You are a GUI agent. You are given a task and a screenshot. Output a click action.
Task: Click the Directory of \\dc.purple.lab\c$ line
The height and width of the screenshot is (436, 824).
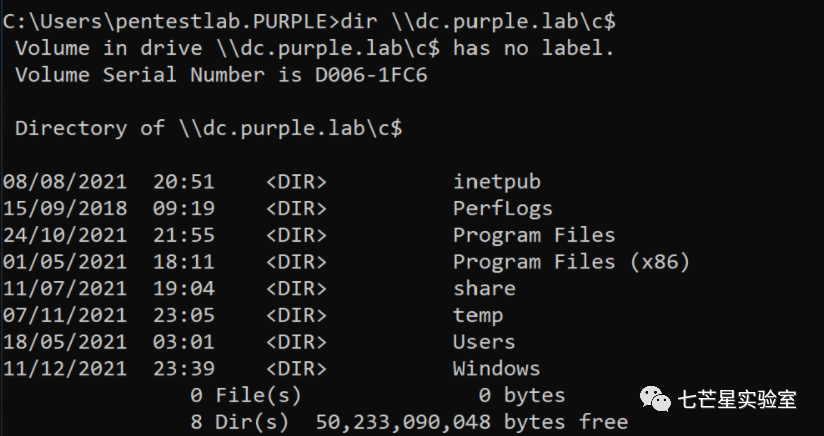[209, 129]
